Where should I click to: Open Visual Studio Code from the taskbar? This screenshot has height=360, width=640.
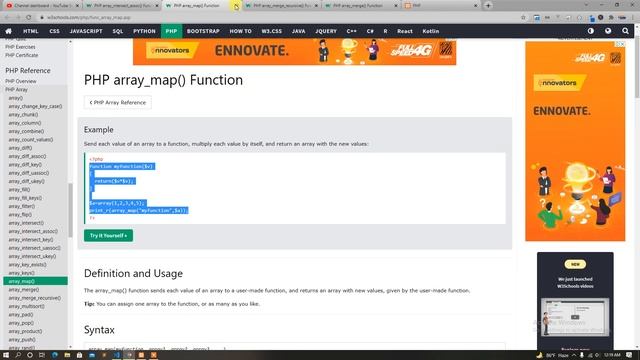click(116, 355)
